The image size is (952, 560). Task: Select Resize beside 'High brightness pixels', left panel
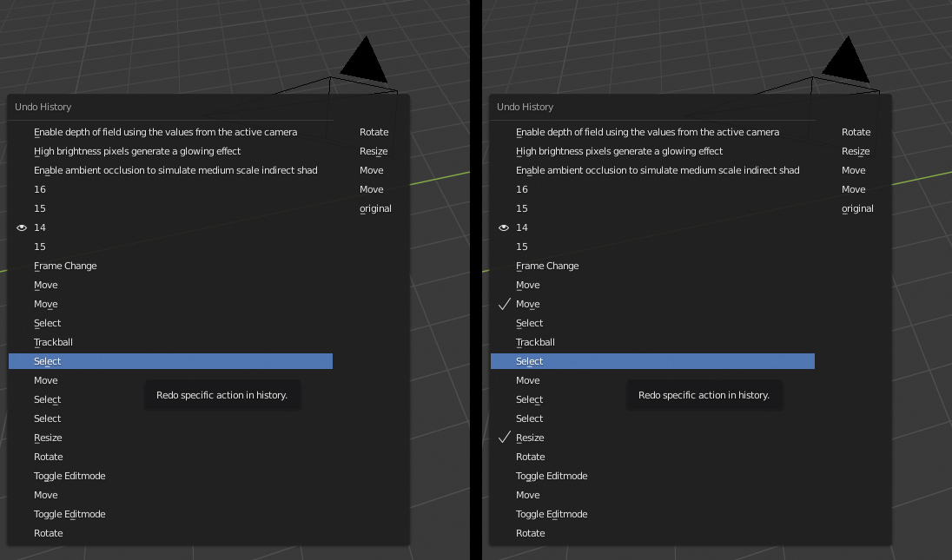(374, 151)
